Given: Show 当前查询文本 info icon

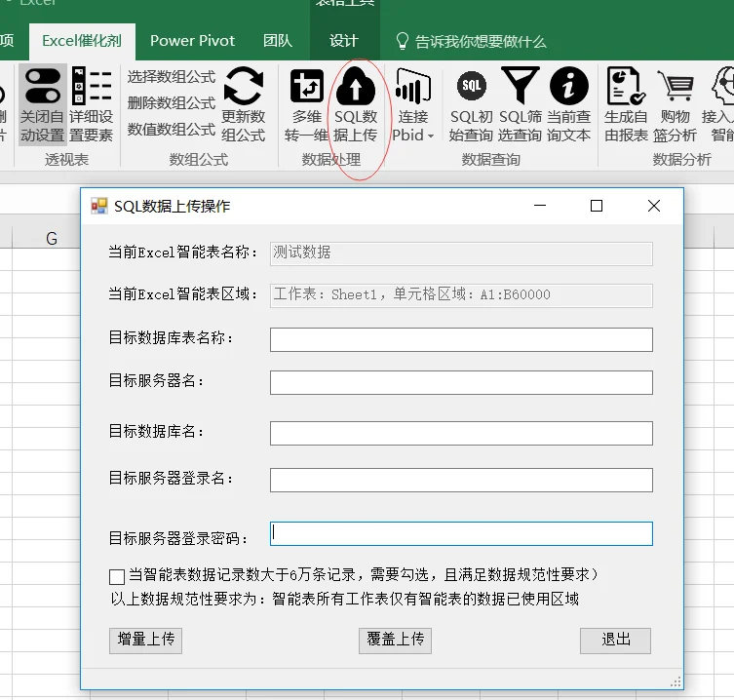Looking at the screenshot, I should pos(568,105).
